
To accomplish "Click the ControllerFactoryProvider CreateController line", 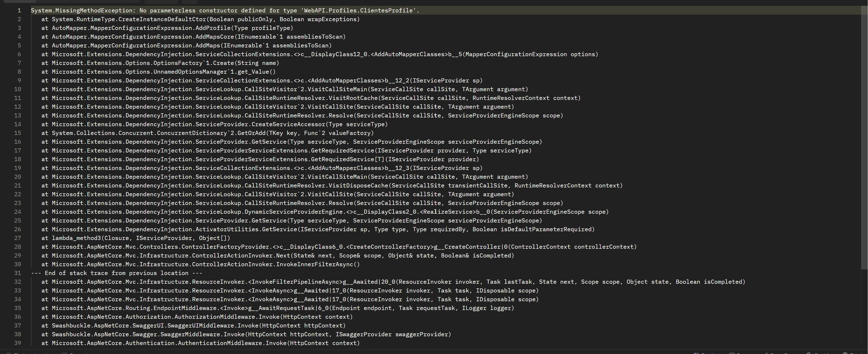I will 339,247.
